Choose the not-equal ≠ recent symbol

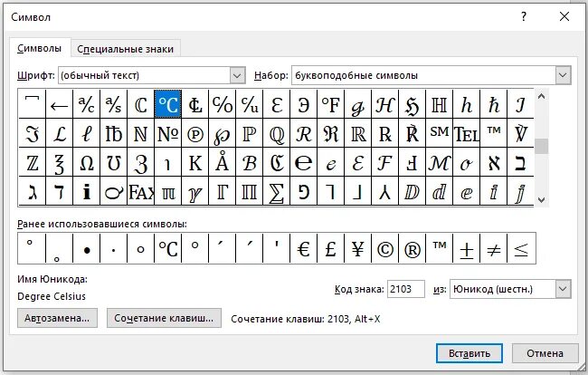point(494,248)
